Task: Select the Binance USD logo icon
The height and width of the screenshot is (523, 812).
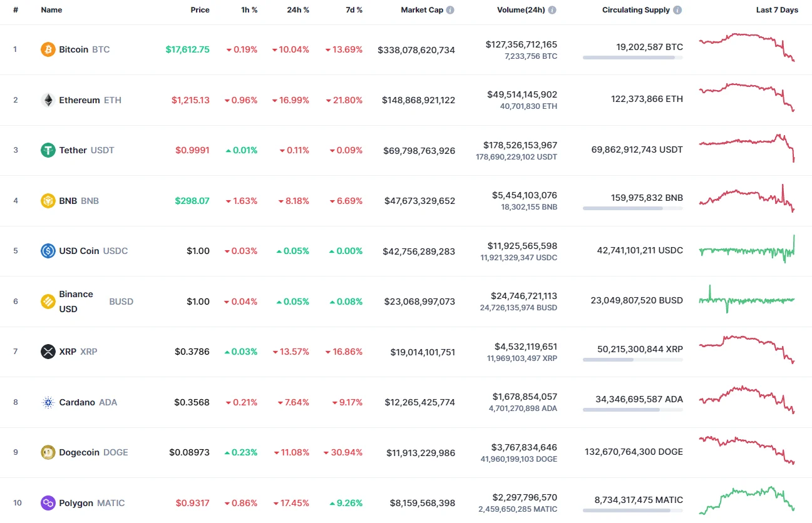Action: point(48,301)
